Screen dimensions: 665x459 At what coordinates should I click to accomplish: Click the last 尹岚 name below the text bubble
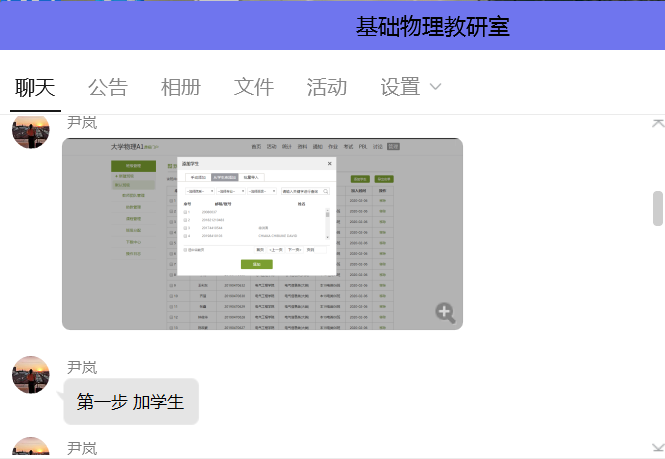[82, 449]
